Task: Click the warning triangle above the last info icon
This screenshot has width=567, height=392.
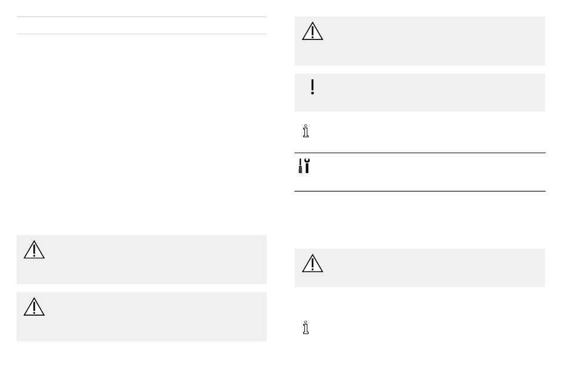Action: [x=312, y=263]
